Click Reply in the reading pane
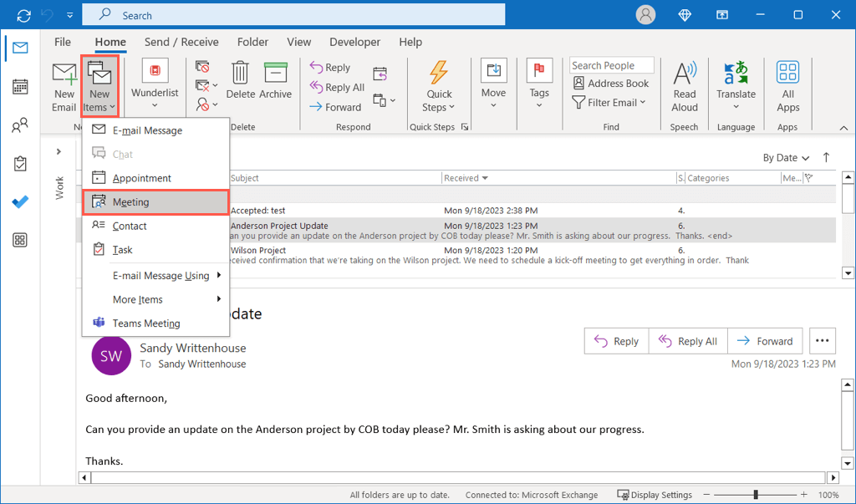The width and height of the screenshot is (856, 504). (616, 341)
